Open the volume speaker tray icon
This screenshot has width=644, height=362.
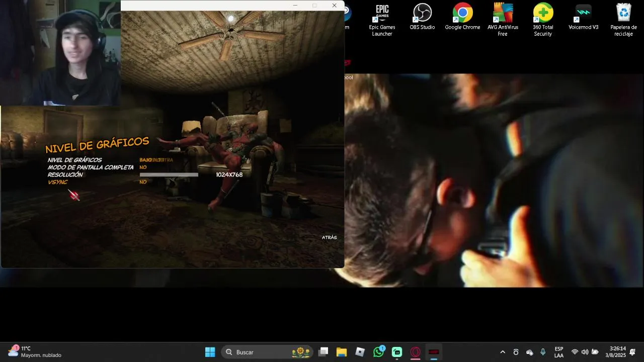pyautogui.click(x=585, y=352)
